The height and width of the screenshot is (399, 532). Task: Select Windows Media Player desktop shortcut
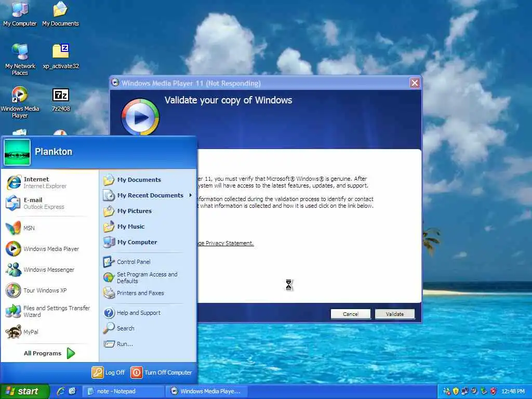pos(20,102)
